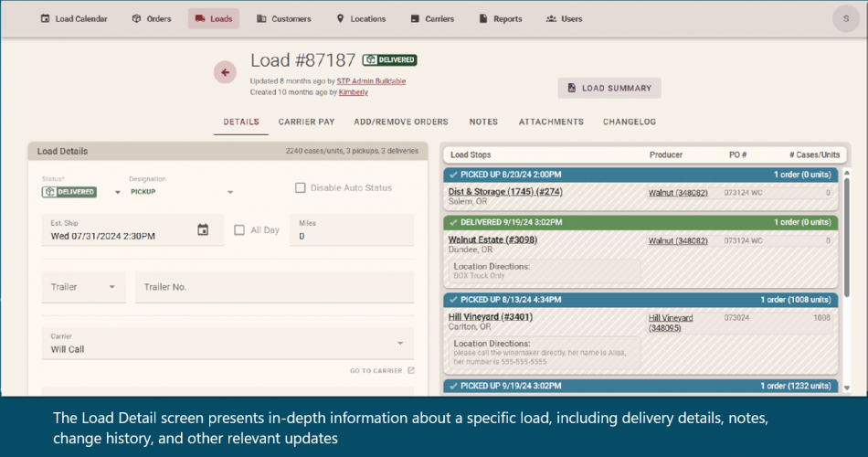Click the PO # column header
The width and height of the screenshot is (868, 457).
pos(738,155)
